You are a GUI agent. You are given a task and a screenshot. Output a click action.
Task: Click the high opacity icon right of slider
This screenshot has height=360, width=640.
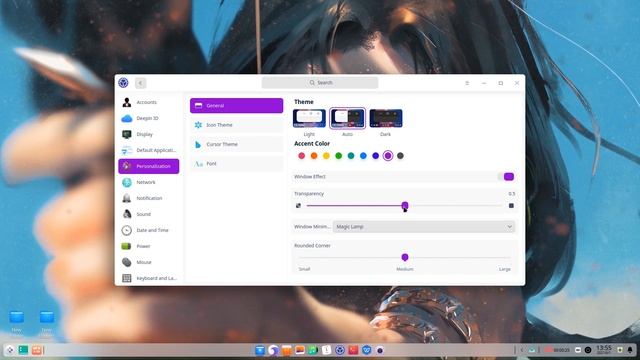(x=511, y=206)
